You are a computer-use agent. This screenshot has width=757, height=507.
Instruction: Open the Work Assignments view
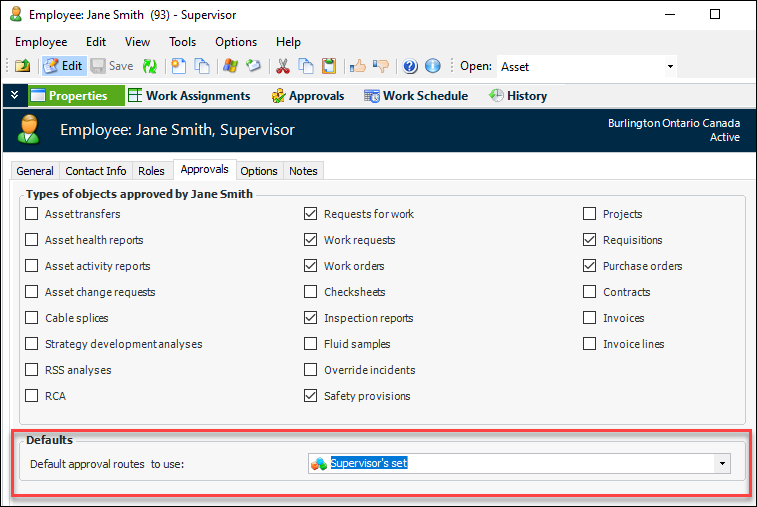point(189,96)
